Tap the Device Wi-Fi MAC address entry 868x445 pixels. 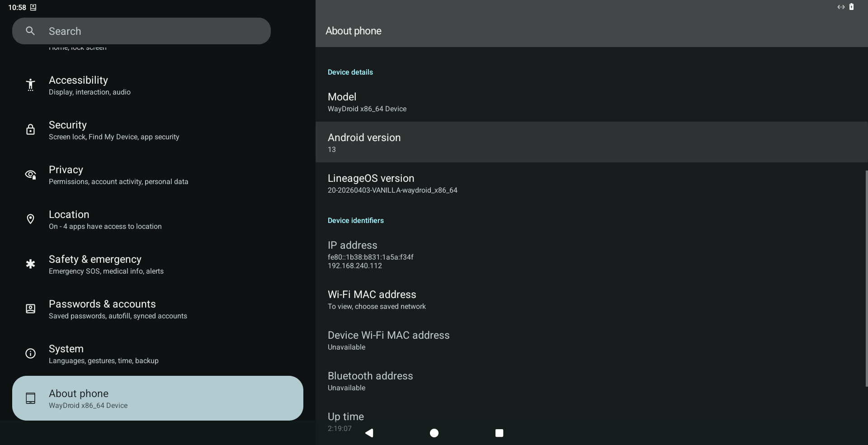pos(592,340)
